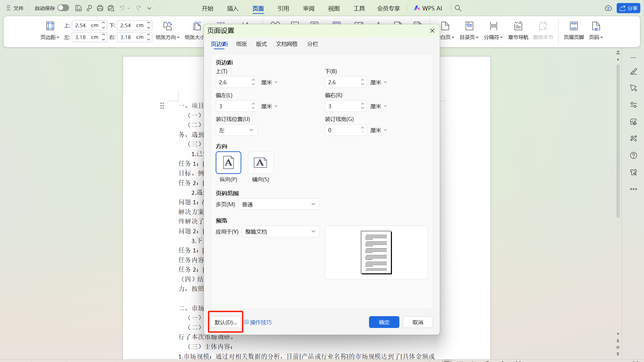This screenshot has height=362, width=644.
Task: Open the 操作技巧 tips link
Action: tap(260, 322)
